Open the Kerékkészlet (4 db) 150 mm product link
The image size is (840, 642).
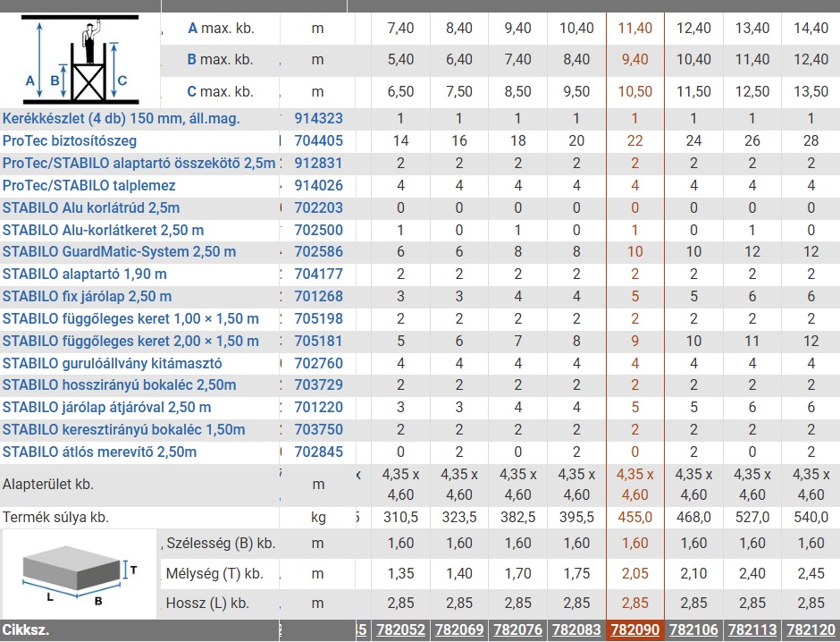[x=121, y=118]
